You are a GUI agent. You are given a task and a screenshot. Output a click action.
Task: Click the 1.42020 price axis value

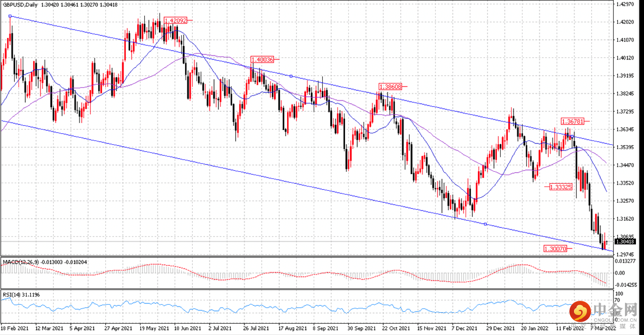point(625,22)
